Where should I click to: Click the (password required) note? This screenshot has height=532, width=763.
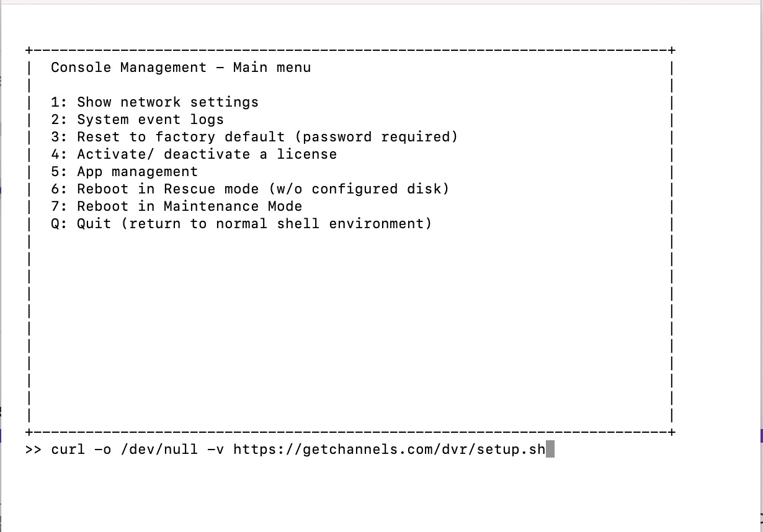[x=376, y=137]
